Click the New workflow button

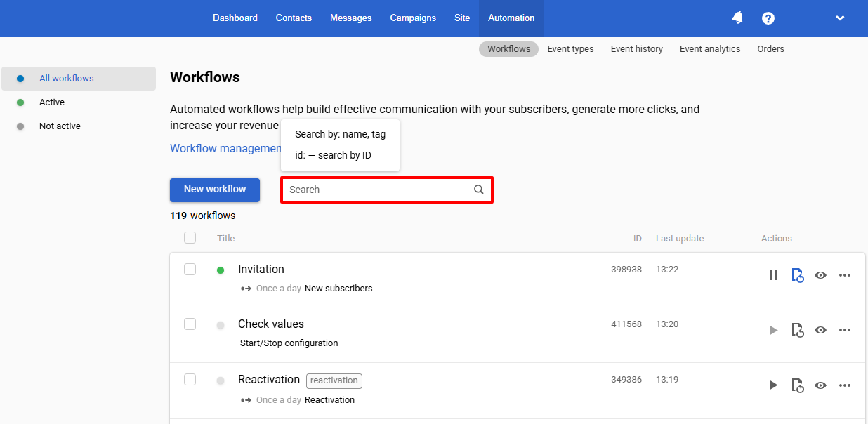(215, 190)
